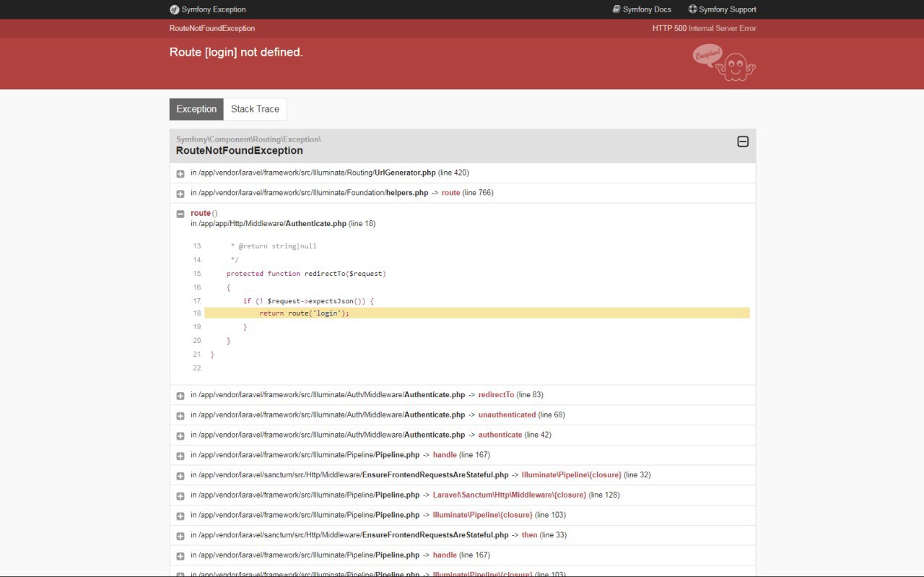Click highlighted code line return route('login')

pyautogui.click(x=477, y=313)
